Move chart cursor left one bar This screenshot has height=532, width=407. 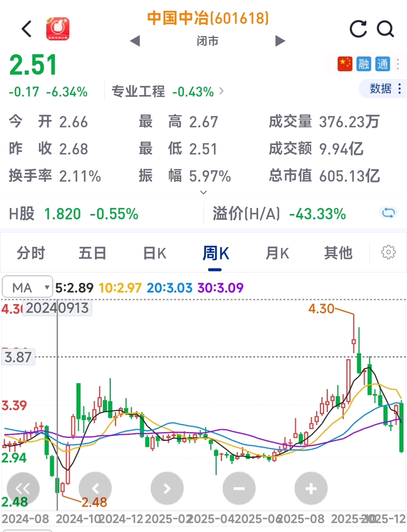coord(95,488)
